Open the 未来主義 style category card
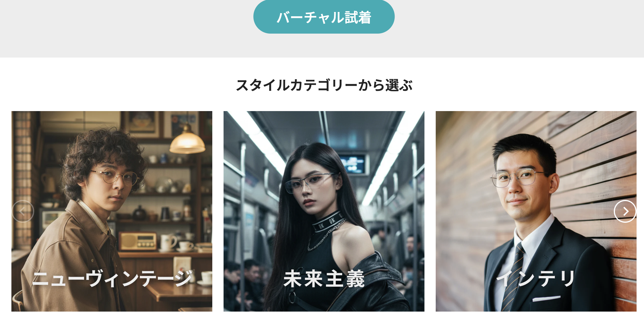This screenshot has height=315, width=644. pos(324,211)
